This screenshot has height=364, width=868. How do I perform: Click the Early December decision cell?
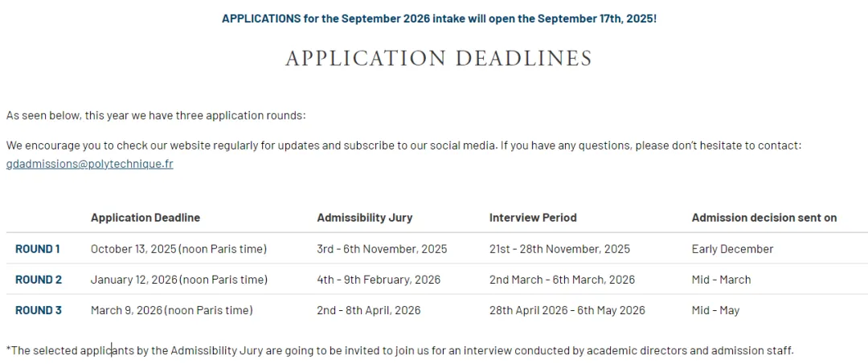(x=732, y=249)
